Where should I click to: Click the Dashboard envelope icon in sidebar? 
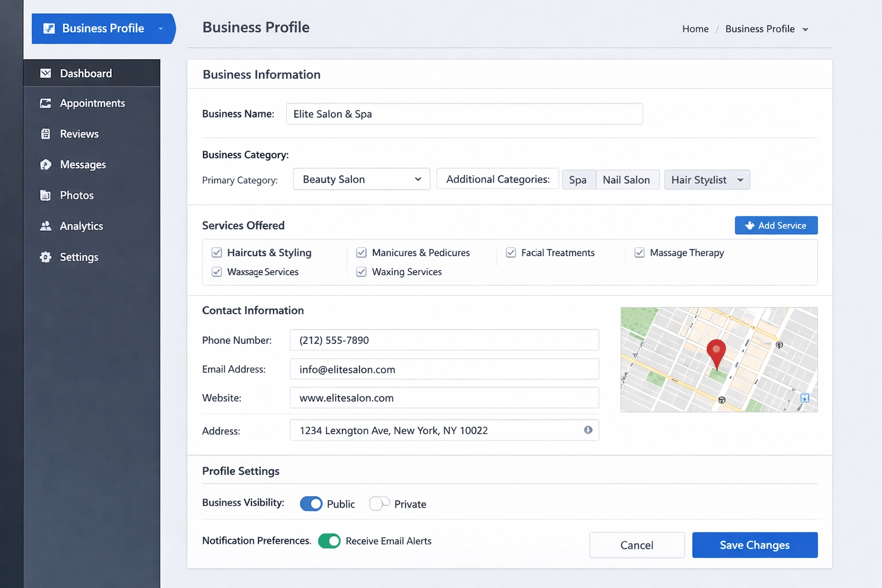(45, 73)
